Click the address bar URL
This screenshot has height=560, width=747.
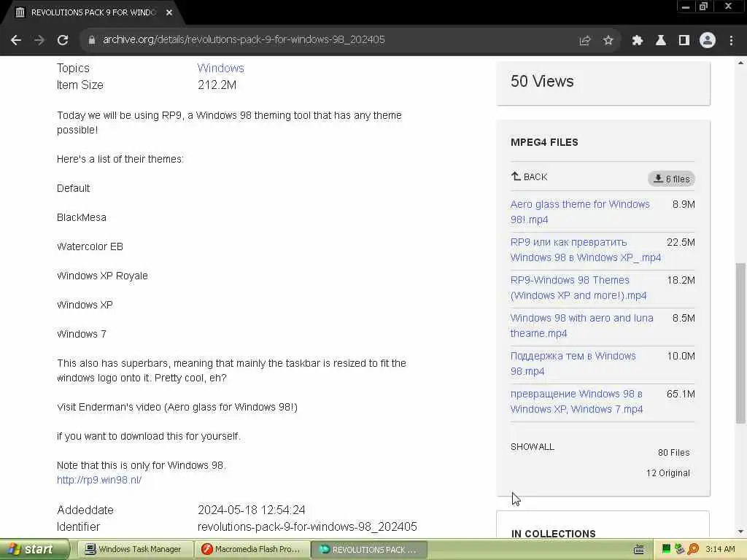point(244,39)
